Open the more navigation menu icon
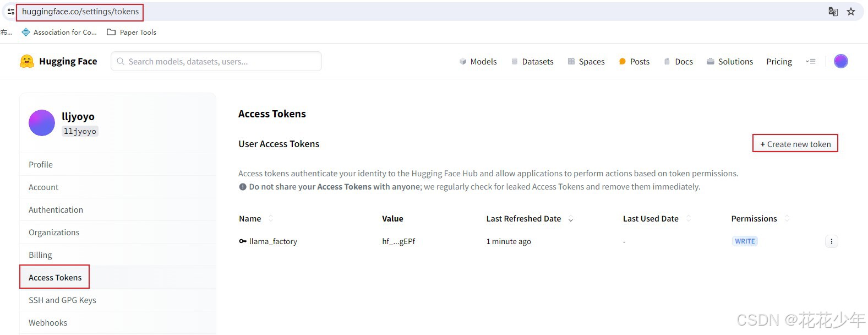The width and height of the screenshot is (868, 335). [810, 61]
